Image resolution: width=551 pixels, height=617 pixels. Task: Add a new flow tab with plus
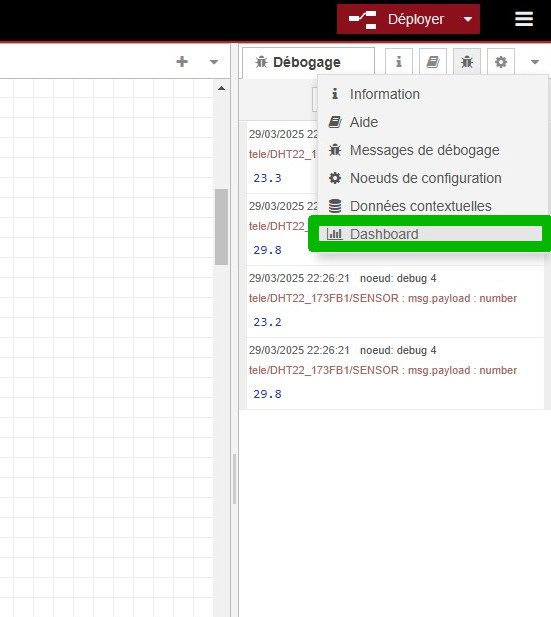[182, 62]
